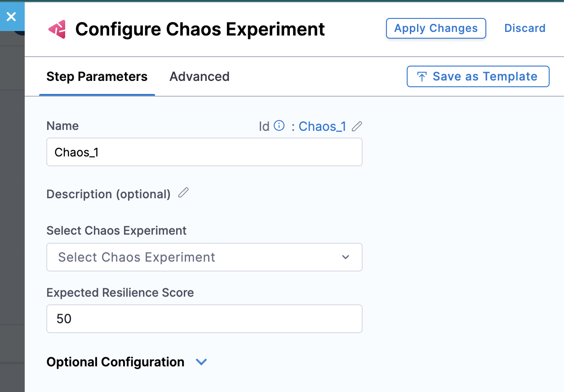
Task: Click the Save as Template button label
Action: [485, 76]
